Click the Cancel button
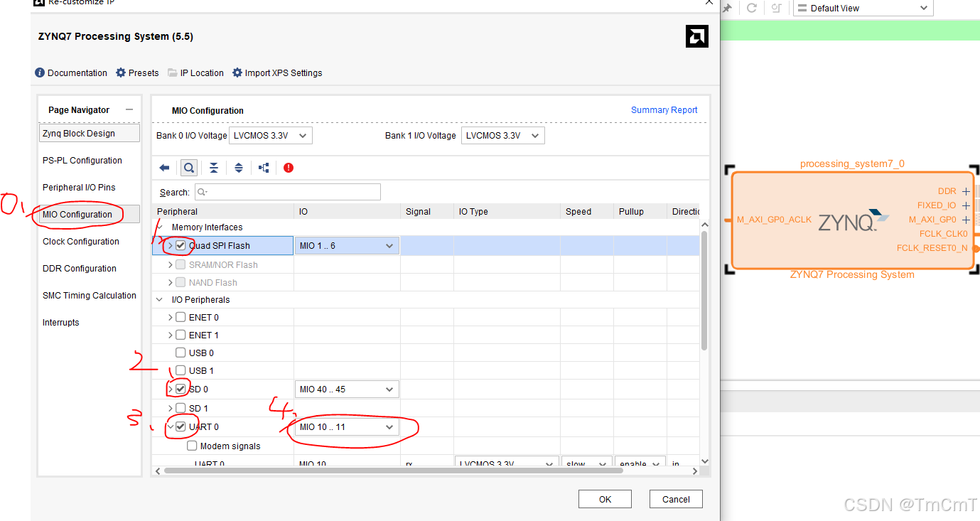Viewport: 980px width, 521px height. 676,499
